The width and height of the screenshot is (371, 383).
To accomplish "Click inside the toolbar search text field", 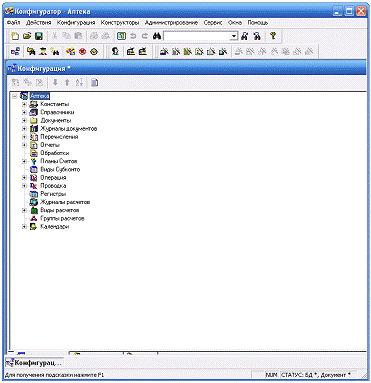I will [197, 36].
